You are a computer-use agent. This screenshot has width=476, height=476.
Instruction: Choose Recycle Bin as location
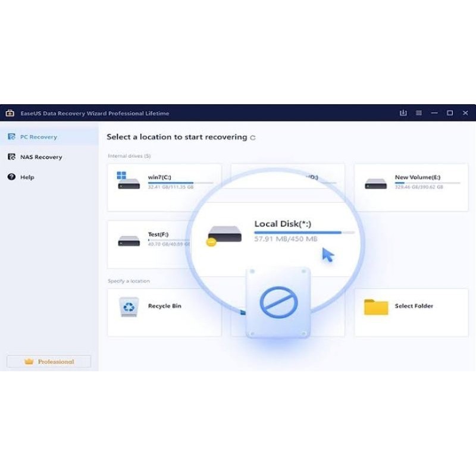[165, 312]
